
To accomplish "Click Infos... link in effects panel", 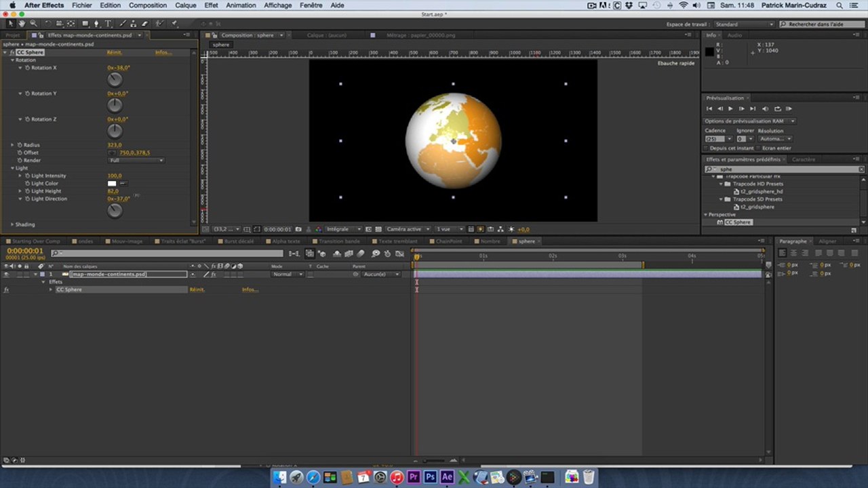I will pos(163,52).
